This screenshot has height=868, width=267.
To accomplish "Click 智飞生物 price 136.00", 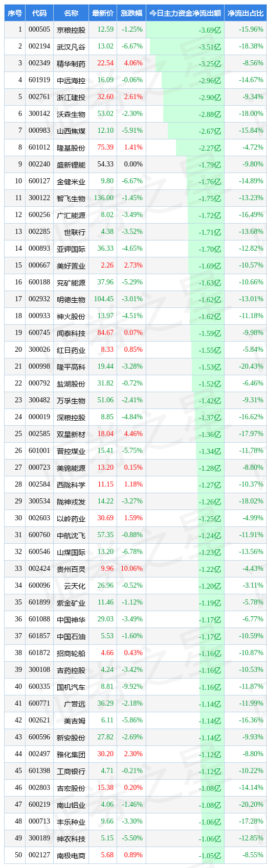I will tap(104, 198).
